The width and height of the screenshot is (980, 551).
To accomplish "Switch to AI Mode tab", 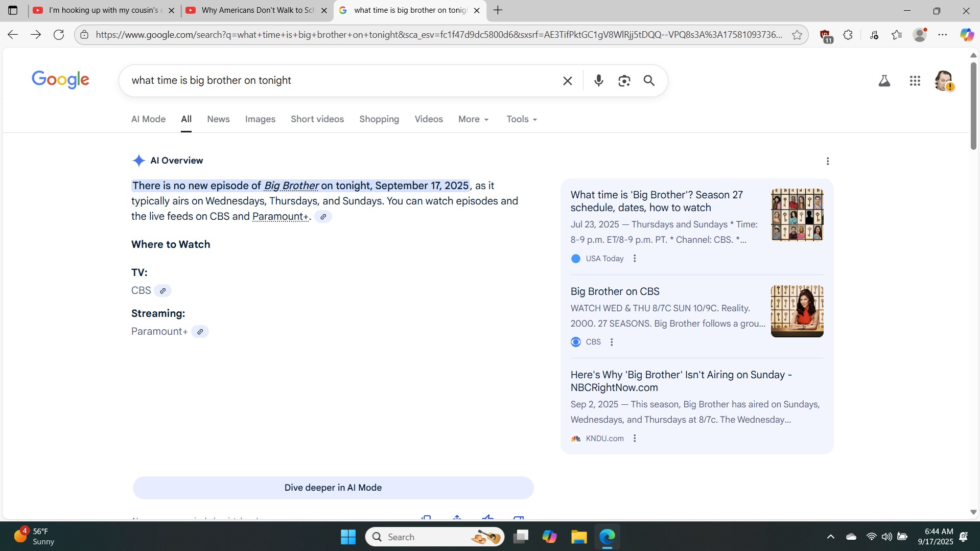I will [x=148, y=119].
